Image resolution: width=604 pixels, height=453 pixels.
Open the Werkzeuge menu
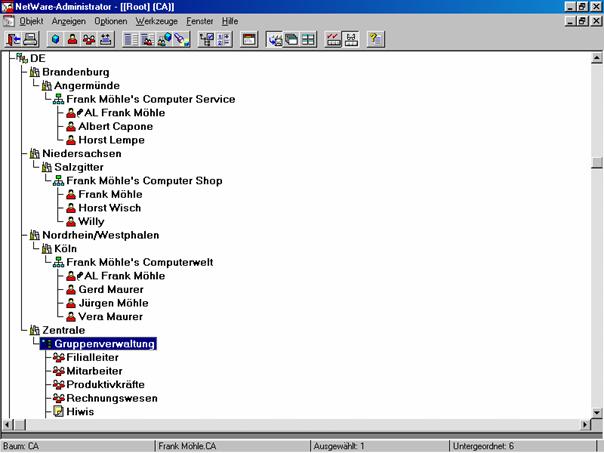coord(156,21)
